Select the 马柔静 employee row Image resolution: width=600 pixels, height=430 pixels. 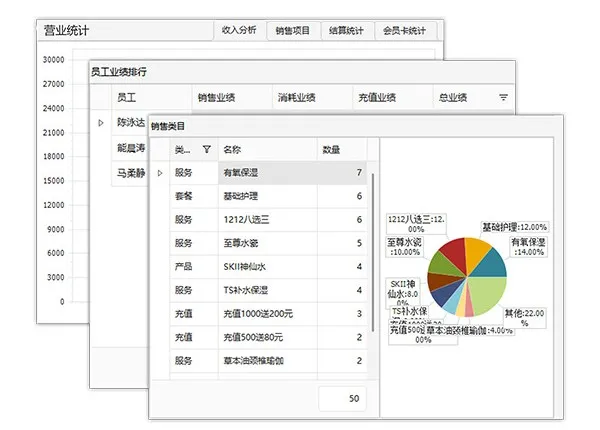point(131,173)
